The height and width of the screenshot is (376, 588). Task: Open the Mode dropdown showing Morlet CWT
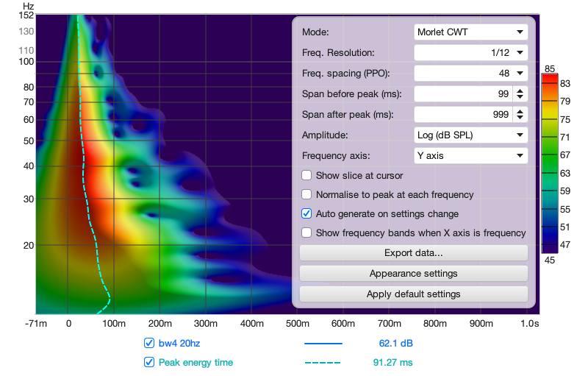pos(470,32)
